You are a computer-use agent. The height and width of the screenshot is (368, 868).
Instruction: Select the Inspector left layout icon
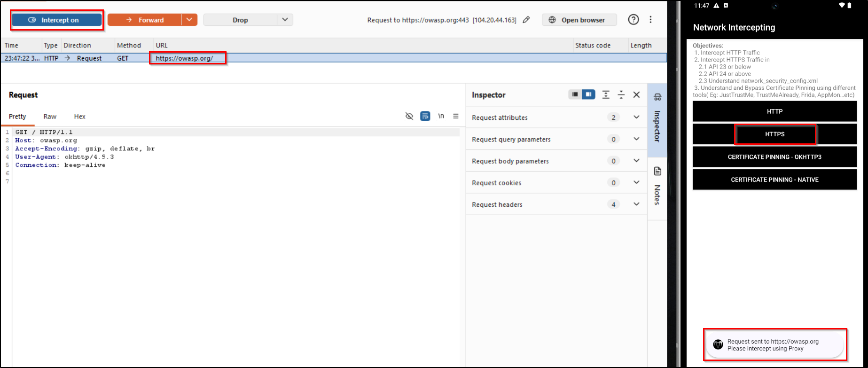[575, 94]
